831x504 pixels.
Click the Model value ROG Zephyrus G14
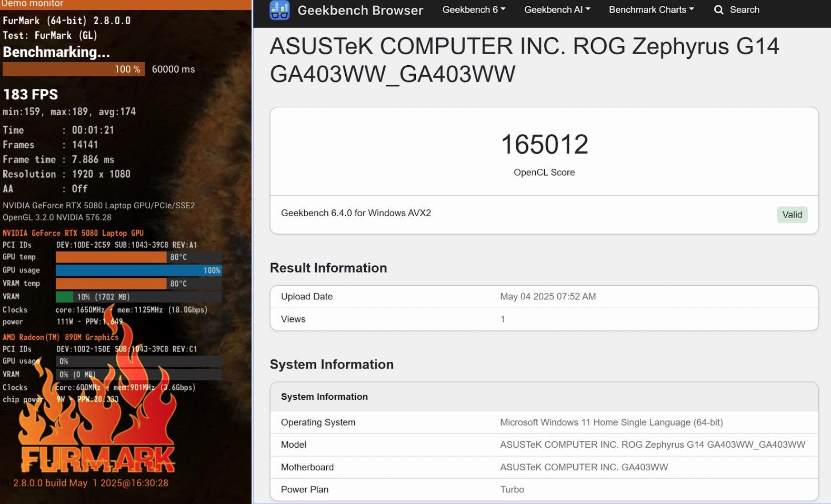click(x=653, y=445)
